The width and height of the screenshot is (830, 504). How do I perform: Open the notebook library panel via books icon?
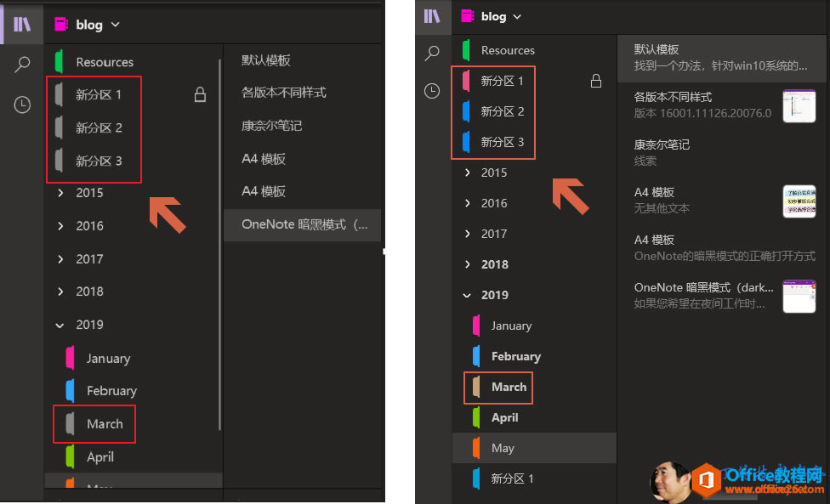21,24
